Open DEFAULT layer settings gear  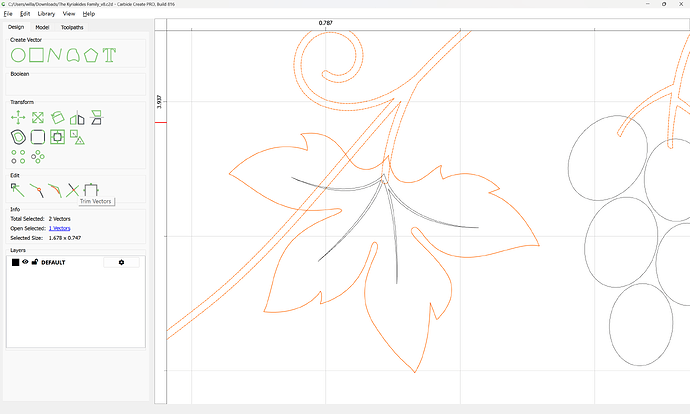pos(121,262)
